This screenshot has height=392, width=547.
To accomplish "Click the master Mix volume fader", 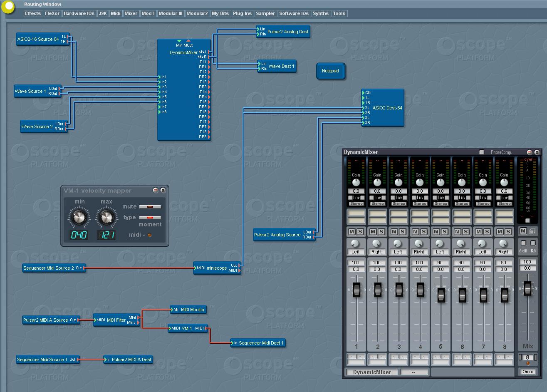I will (527, 288).
